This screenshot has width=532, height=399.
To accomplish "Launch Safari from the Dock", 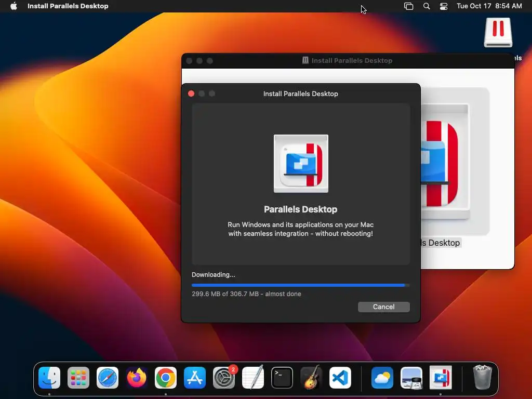I will [x=108, y=378].
